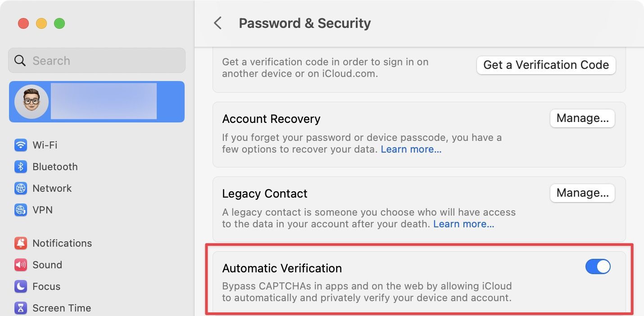The width and height of the screenshot is (644, 316).
Task: Click the Wi-Fi icon in sidebar
Action: point(21,145)
